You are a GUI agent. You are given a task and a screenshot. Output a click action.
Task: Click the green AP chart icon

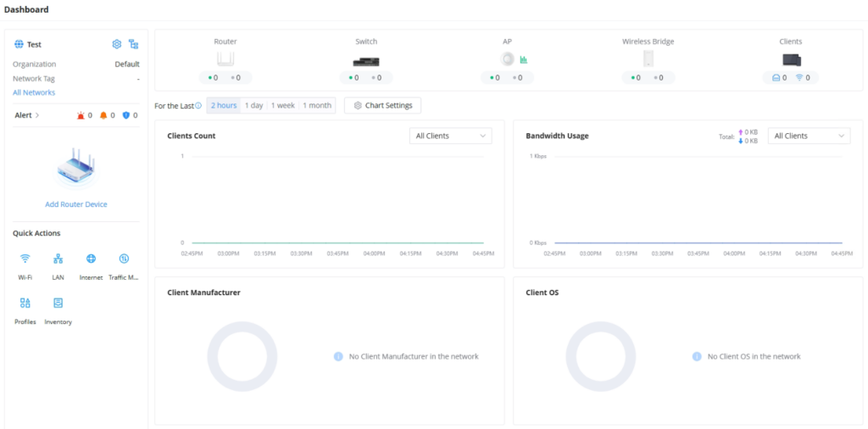point(524,60)
